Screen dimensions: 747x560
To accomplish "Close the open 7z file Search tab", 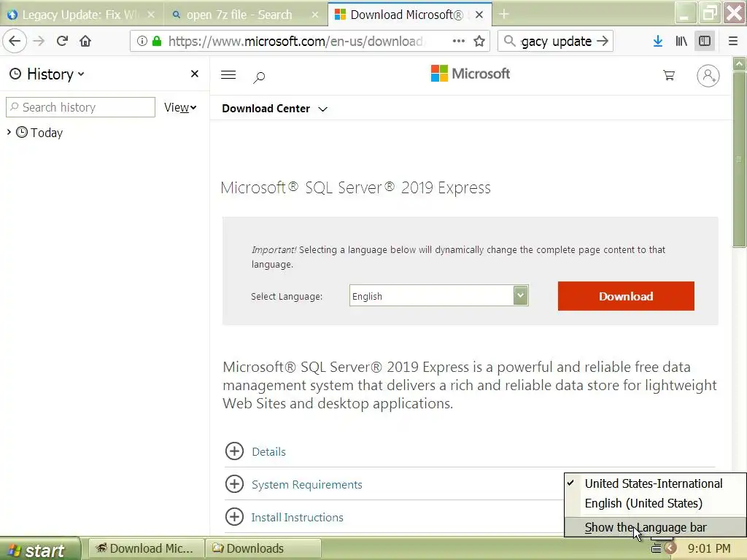I will [315, 15].
